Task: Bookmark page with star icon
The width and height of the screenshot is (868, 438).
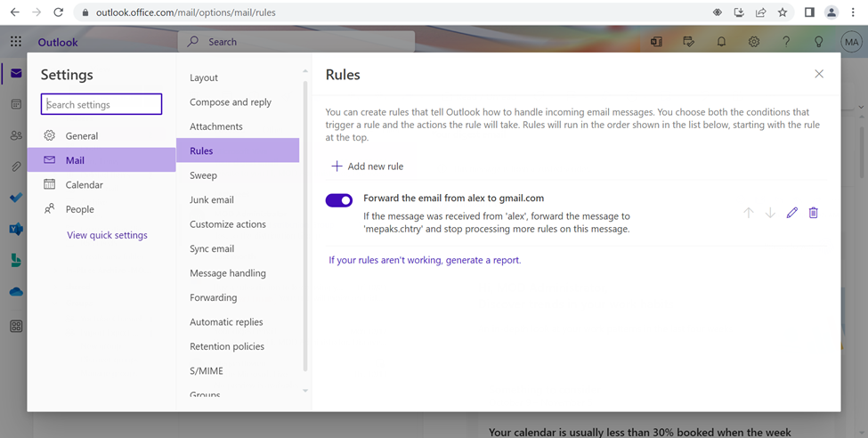Action: click(x=783, y=12)
